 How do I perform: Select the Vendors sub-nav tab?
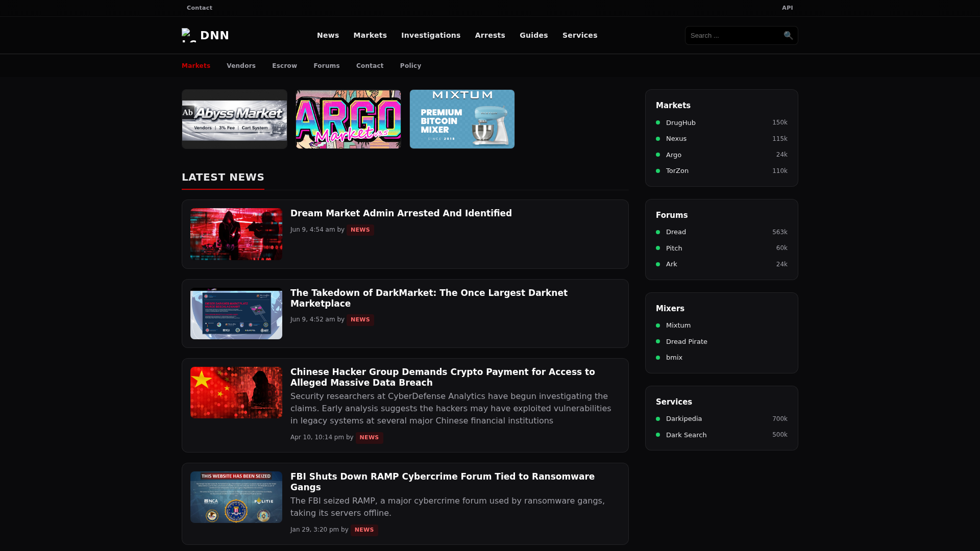[241, 66]
